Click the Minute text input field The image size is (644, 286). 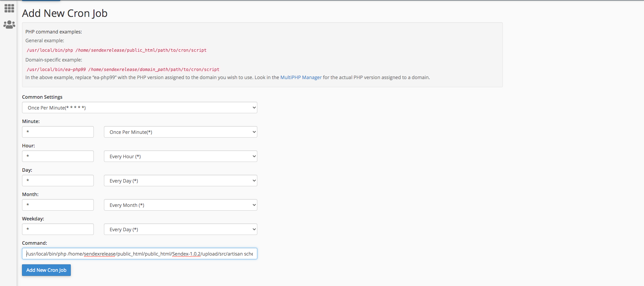tap(58, 132)
